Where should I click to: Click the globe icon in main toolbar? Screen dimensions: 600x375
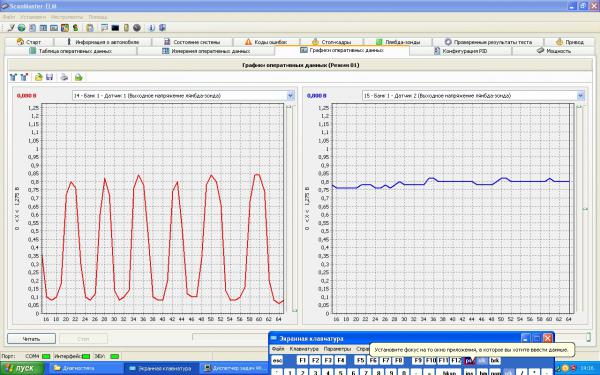21,28
